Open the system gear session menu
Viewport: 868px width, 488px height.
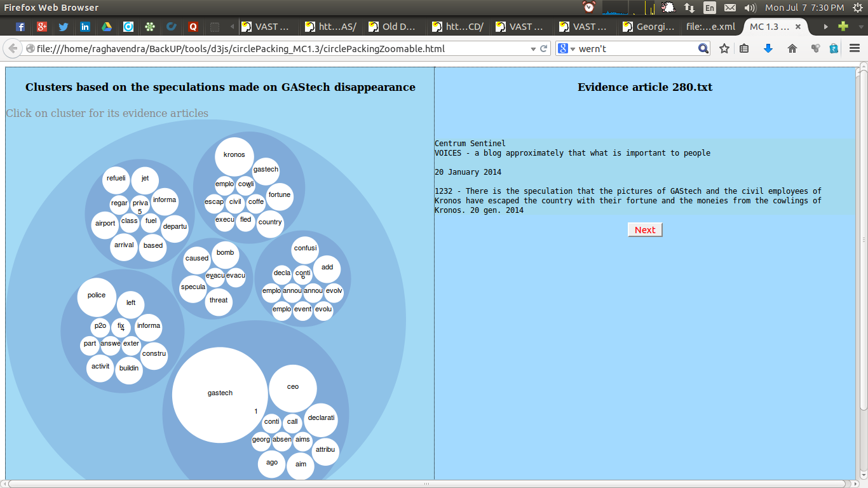tap(857, 8)
